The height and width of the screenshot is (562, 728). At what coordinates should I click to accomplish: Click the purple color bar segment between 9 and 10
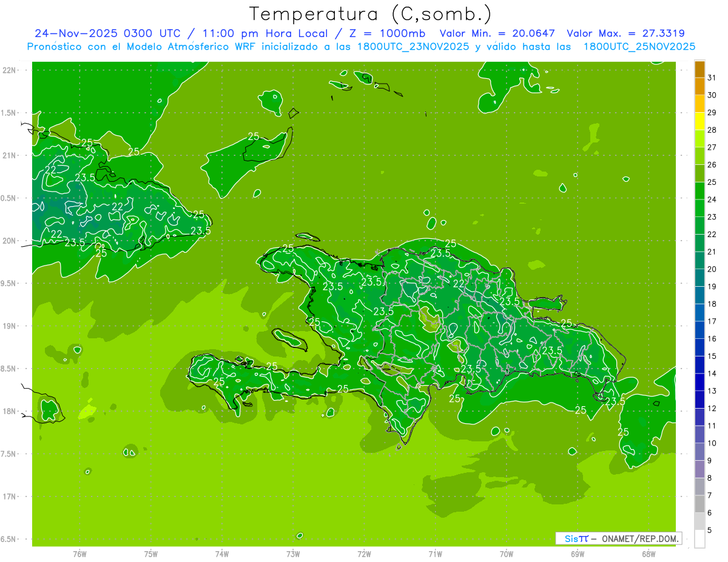pyautogui.click(x=699, y=452)
